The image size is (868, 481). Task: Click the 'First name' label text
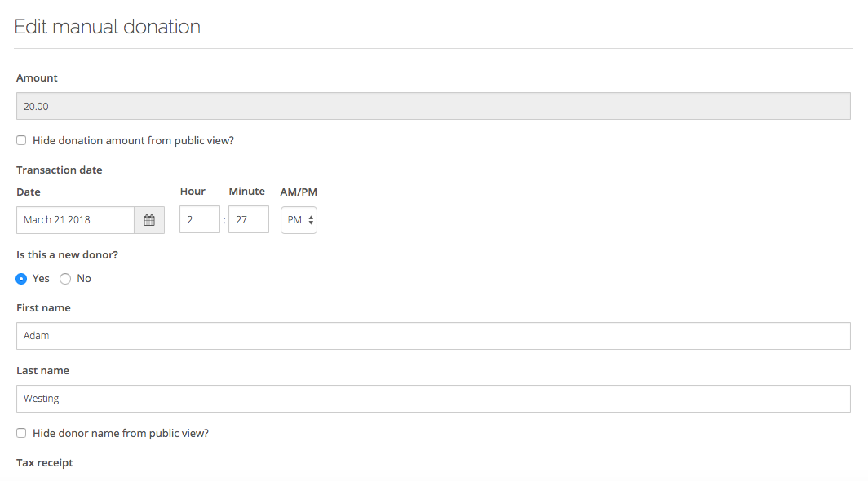pos(44,308)
